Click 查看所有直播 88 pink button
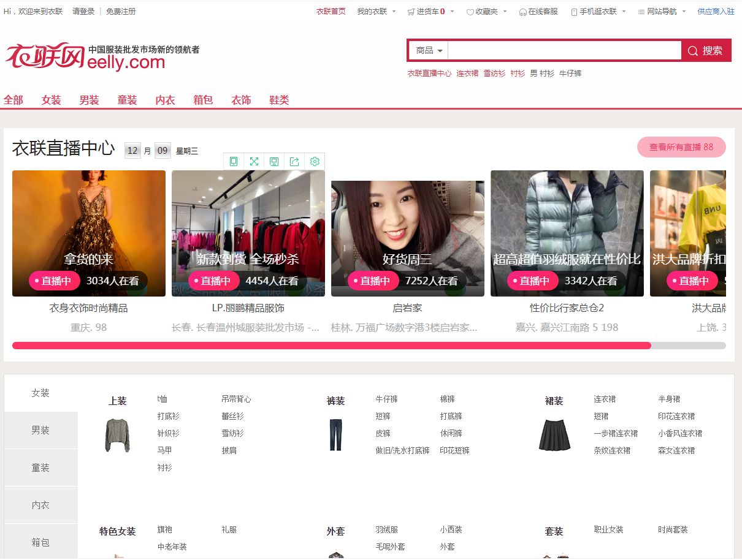This screenshot has height=560, width=742. (x=681, y=147)
